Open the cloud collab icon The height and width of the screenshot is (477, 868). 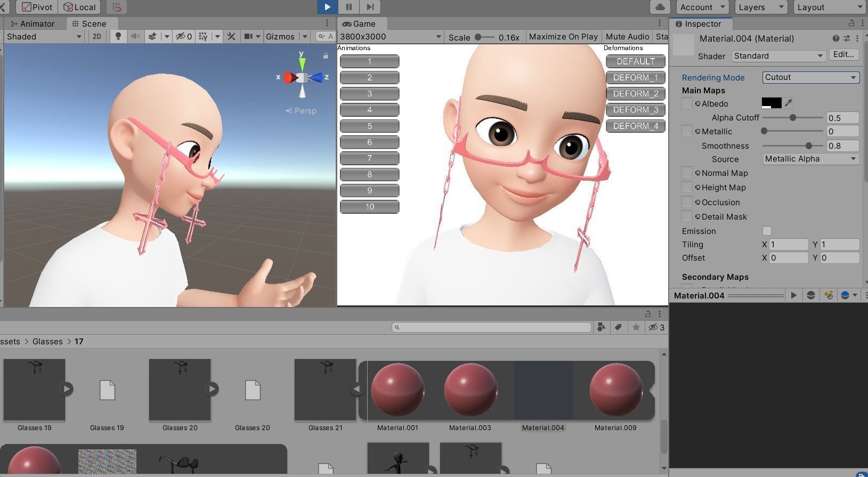click(x=660, y=7)
